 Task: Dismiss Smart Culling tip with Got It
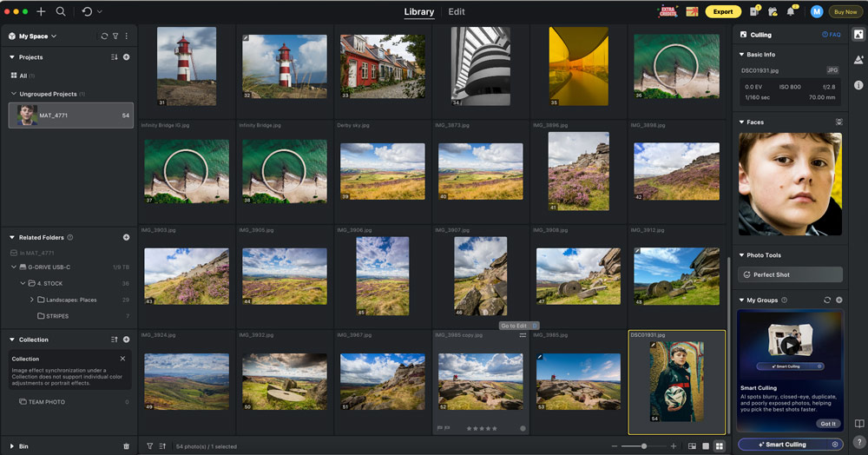828,424
